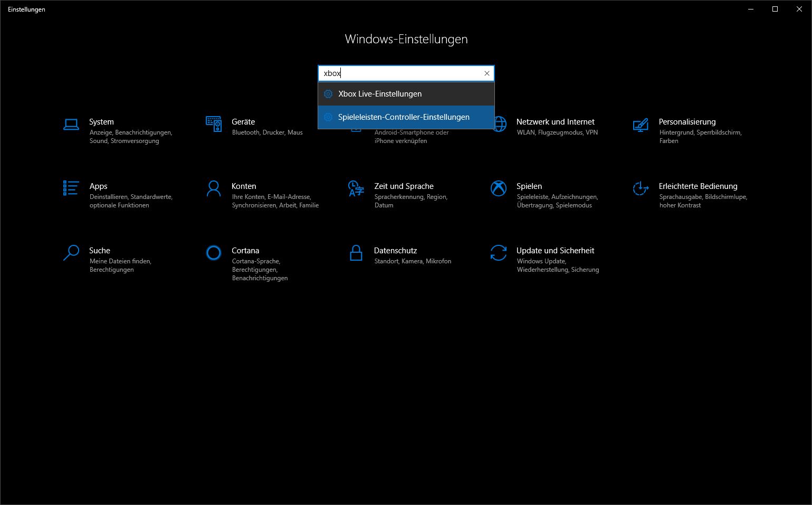The width and height of the screenshot is (812, 505).
Task: Open the Apps list icon
Action: (x=71, y=188)
